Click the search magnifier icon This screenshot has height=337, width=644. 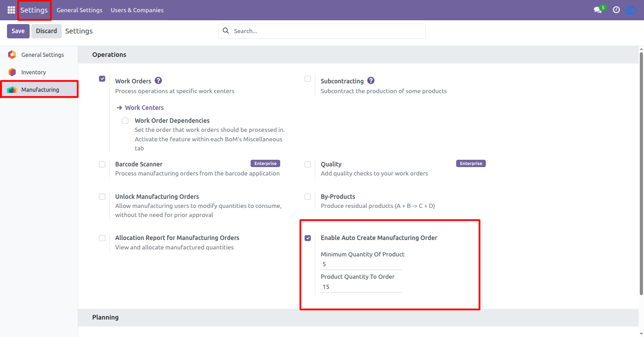tap(226, 31)
